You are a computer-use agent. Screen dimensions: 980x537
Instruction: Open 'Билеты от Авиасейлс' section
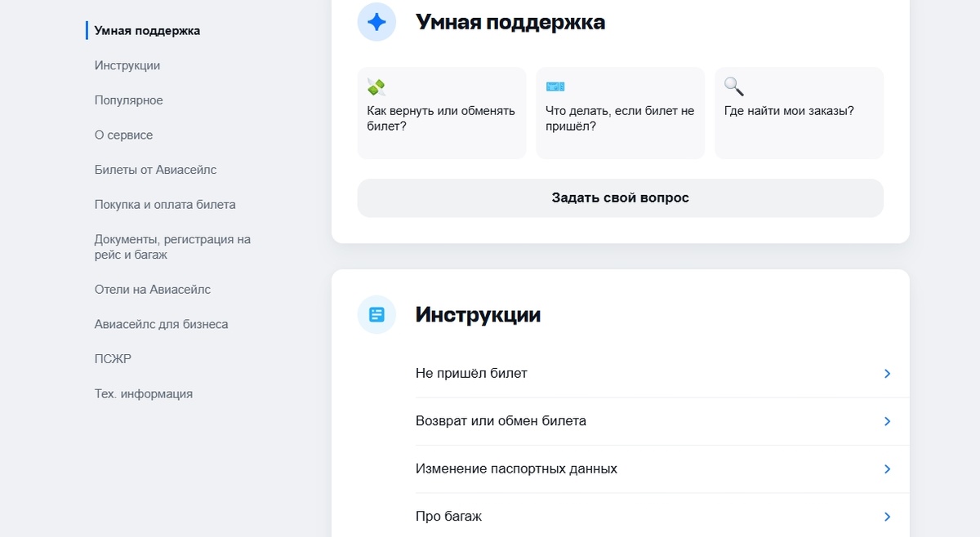(x=154, y=170)
